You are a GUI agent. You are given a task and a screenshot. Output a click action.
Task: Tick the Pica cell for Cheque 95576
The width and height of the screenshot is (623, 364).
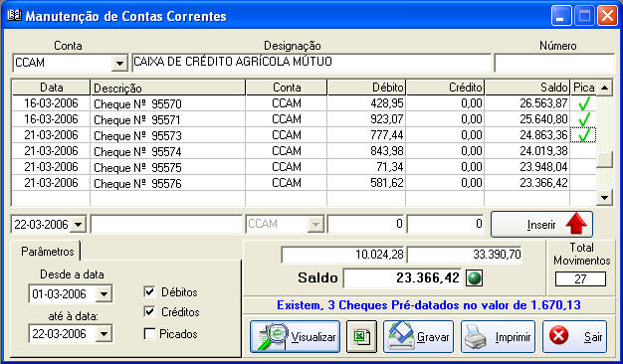point(583,183)
